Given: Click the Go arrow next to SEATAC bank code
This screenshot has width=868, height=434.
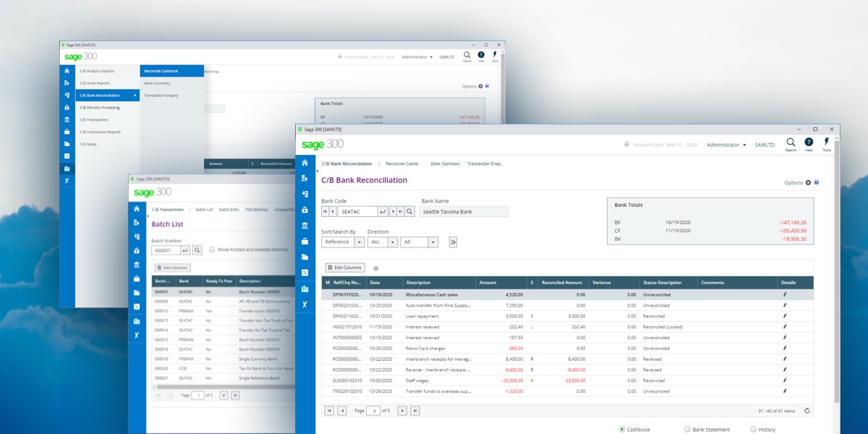Looking at the screenshot, I should tap(383, 212).
